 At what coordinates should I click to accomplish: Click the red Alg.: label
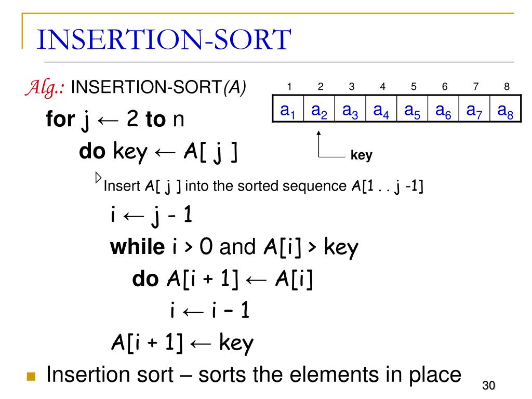coord(45,87)
